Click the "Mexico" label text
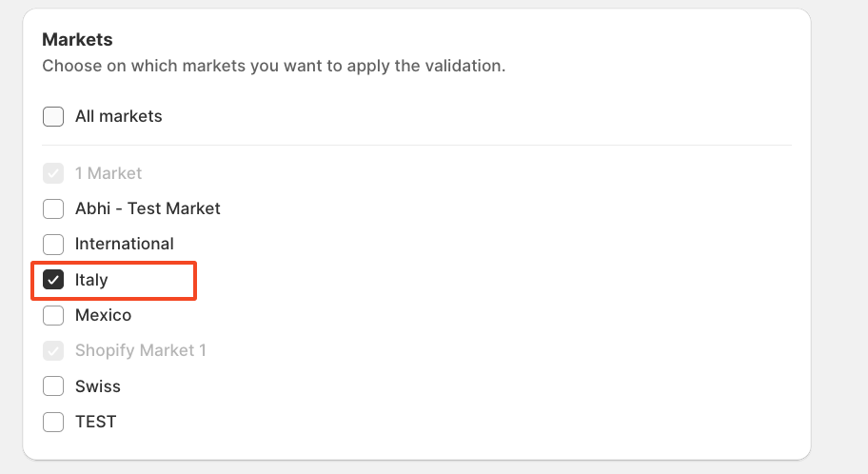The width and height of the screenshot is (868, 474). pyautogui.click(x=103, y=315)
